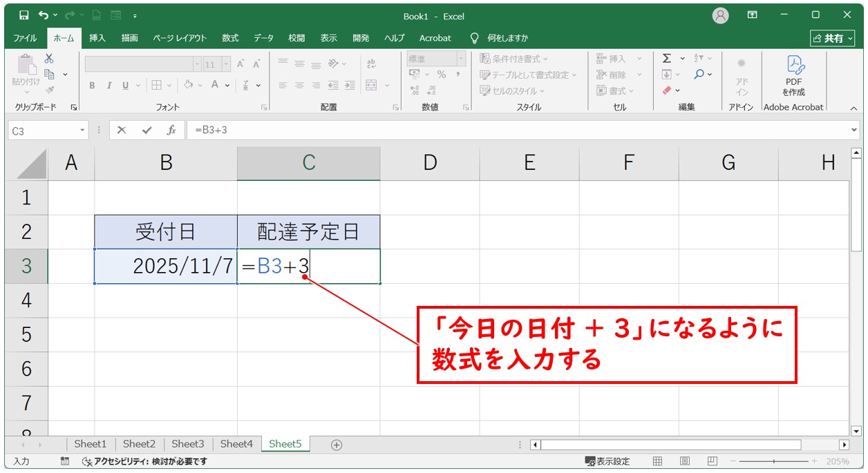The image size is (868, 473).
Task: Select the AutoSum Σ icon
Action: point(666,59)
